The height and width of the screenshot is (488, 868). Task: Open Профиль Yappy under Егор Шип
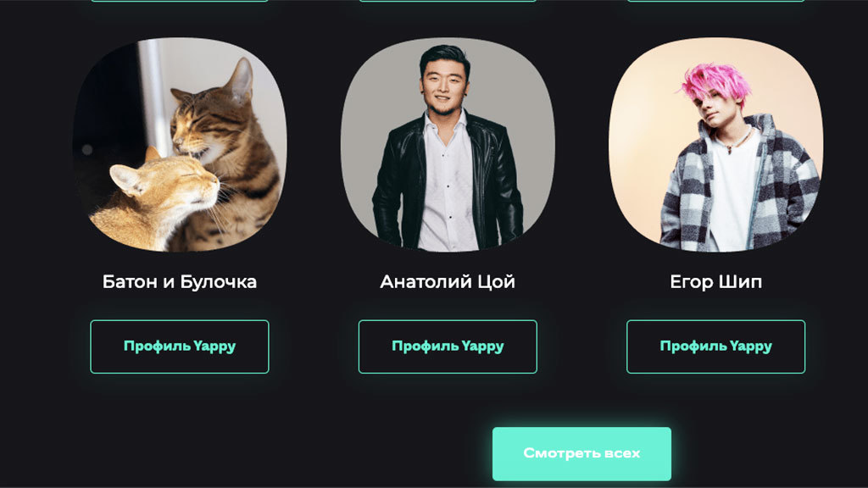[x=715, y=347]
